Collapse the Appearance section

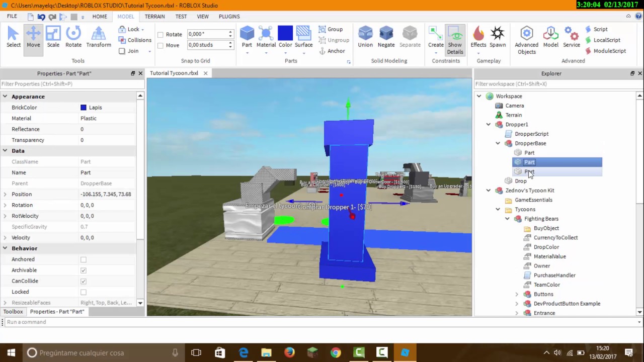tap(5, 97)
